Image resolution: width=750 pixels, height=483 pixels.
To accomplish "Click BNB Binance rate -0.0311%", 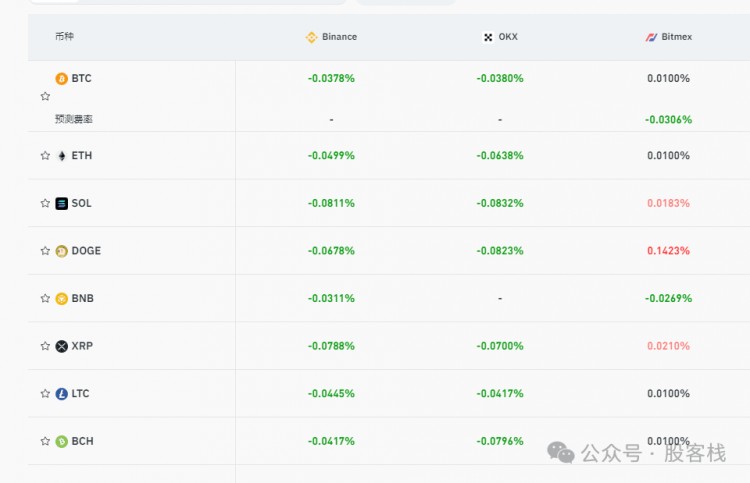I will (331, 298).
